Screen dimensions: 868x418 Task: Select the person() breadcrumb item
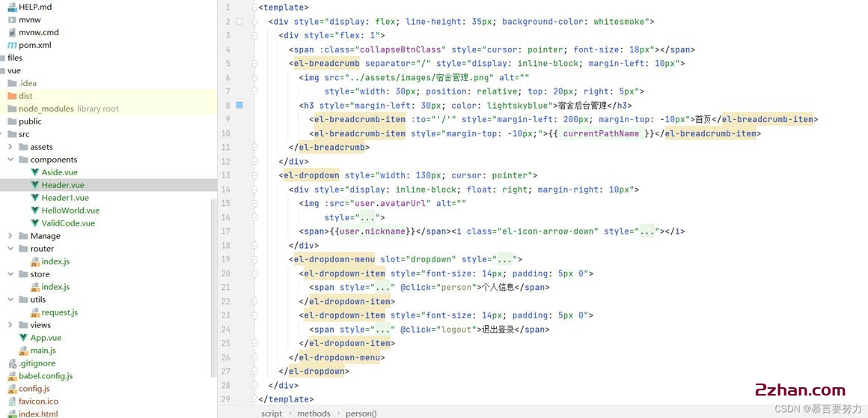(361, 414)
